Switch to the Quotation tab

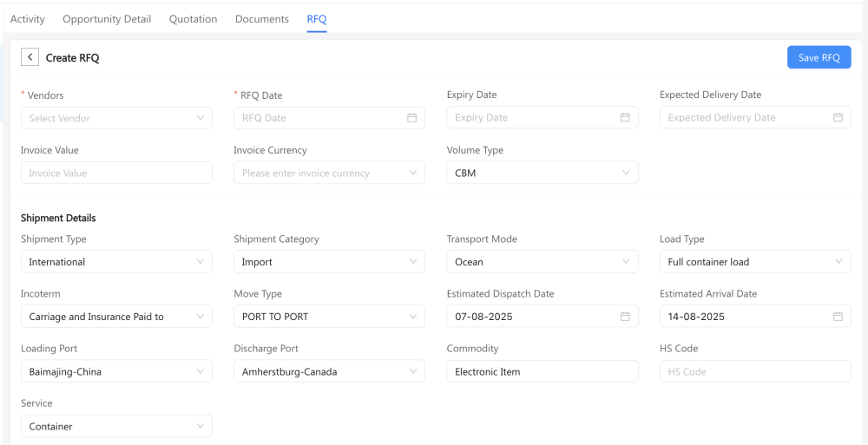(193, 19)
